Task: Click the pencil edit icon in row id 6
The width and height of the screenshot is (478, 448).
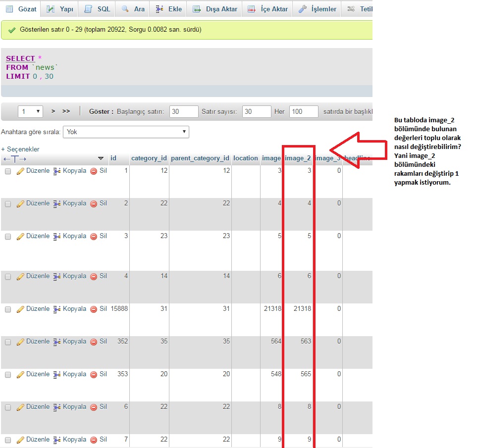Action: (20, 407)
